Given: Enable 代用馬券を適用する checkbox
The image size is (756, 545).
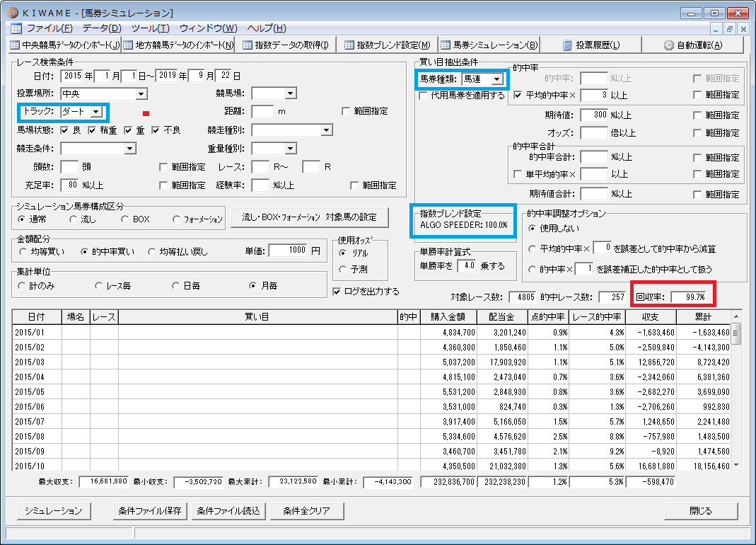Looking at the screenshot, I should pyautogui.click(x=423, y=96).
